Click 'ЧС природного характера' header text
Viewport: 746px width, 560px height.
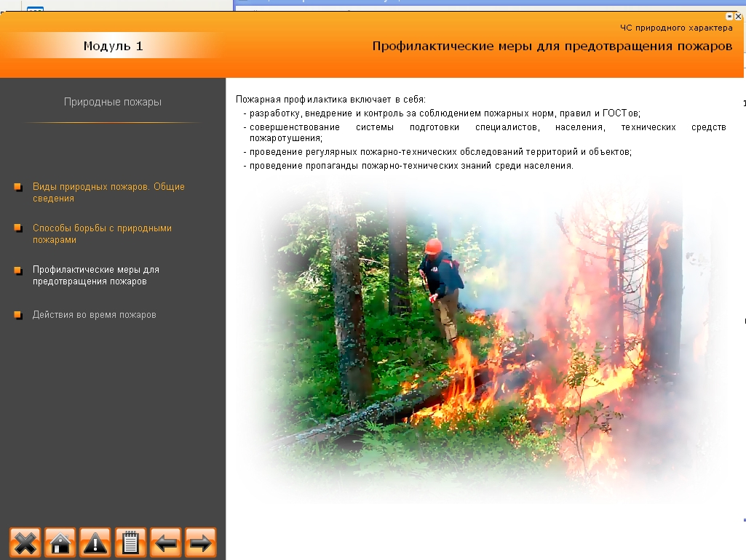pyautogui.click(x=676, y=28)
